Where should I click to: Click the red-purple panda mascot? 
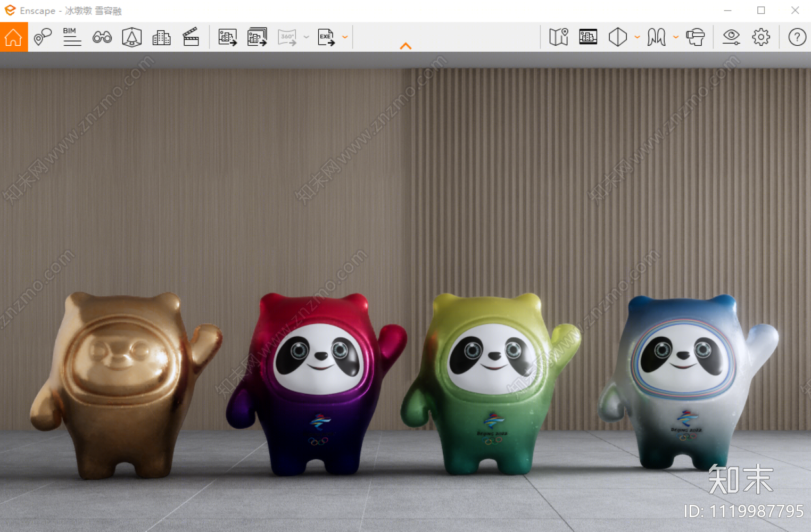[317, 384]
